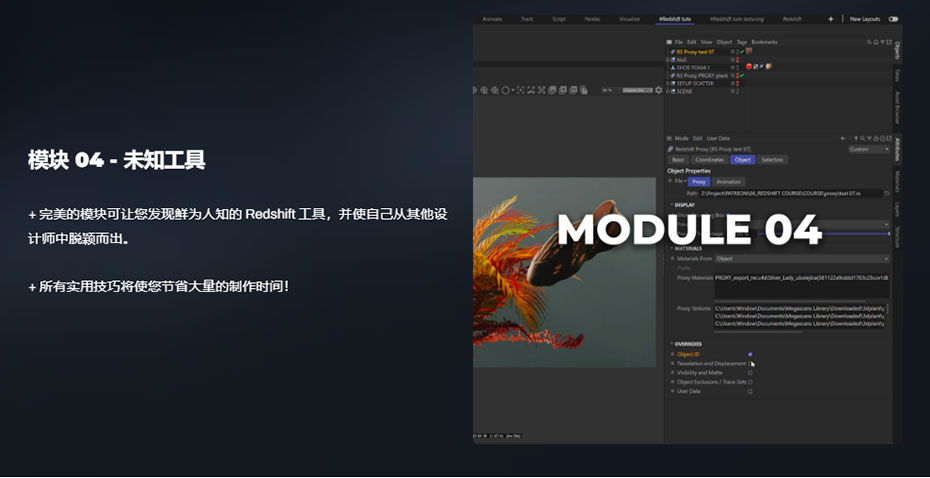Open the Object Manager Tags menu
Viewport: 930px width, 478px height.
point(741,42)
